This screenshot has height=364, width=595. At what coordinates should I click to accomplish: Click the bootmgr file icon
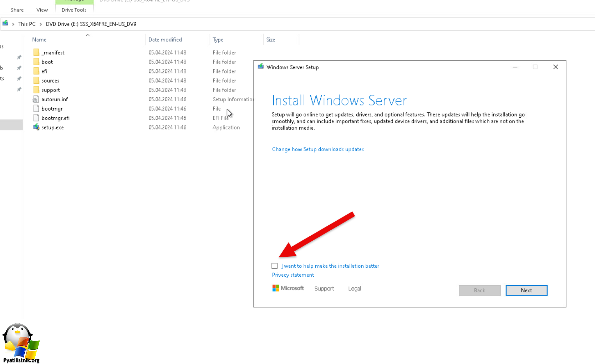tap(36, 109)
